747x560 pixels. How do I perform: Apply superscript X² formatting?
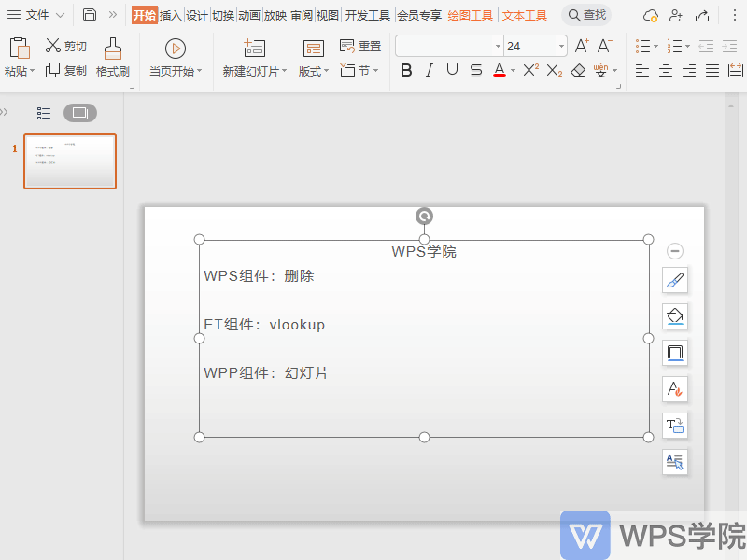(530, 71)
